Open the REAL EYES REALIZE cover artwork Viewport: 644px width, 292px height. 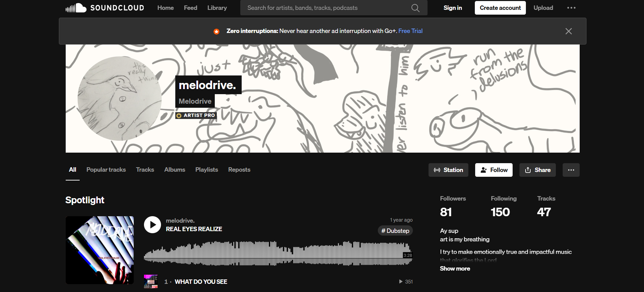[100, 250]
